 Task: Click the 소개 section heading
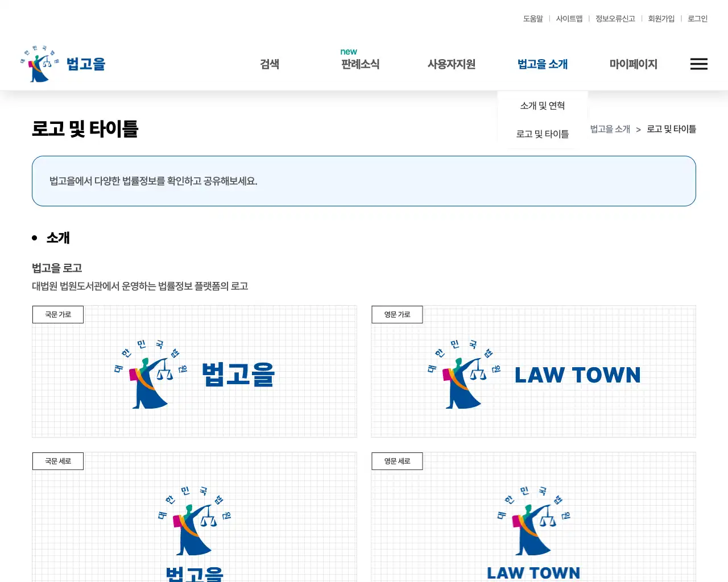coord(58,238)
